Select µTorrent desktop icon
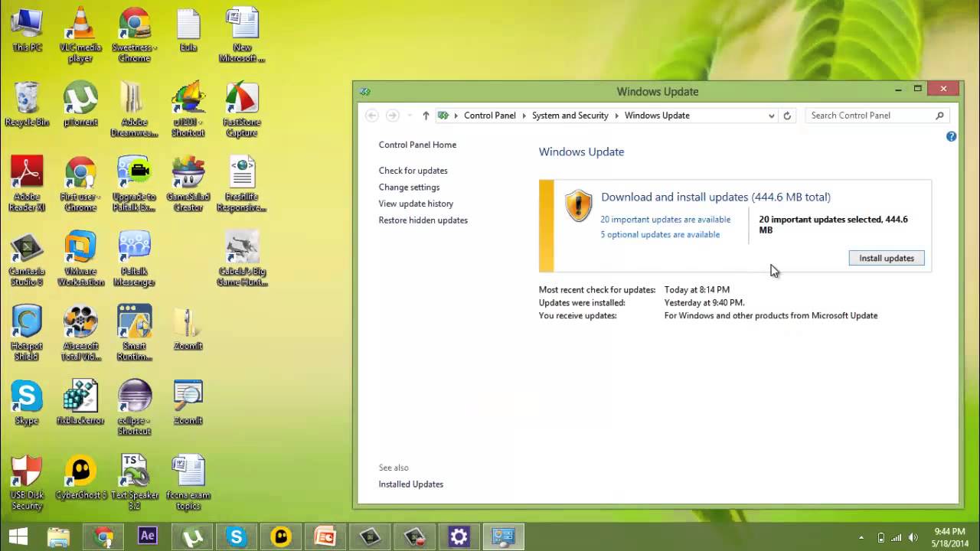Screen dimensions: 980x551 click(x=80, y=105)
